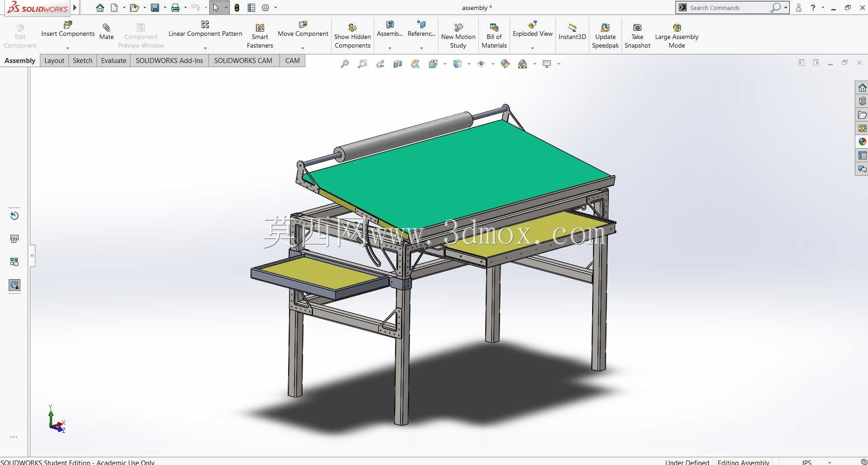Viewport: 868px width, 465px height.
Task: Open SOLIDWORKS Resources home tab in task pane
Action: (862, 87)
